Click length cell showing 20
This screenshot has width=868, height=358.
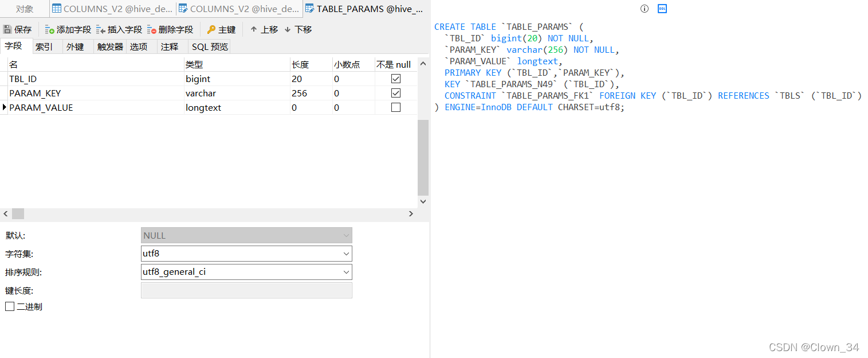click(x=311, y=79)
